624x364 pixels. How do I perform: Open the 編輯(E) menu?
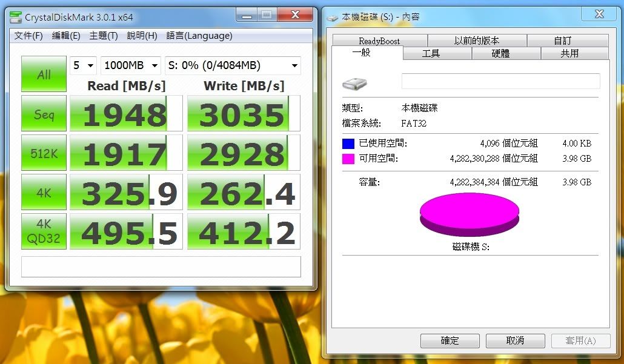(x=66, y=36)
